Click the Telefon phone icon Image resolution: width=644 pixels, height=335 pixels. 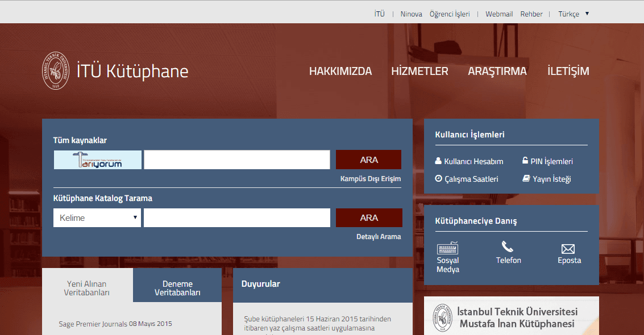pyautogui.click(x=508, y=247)
